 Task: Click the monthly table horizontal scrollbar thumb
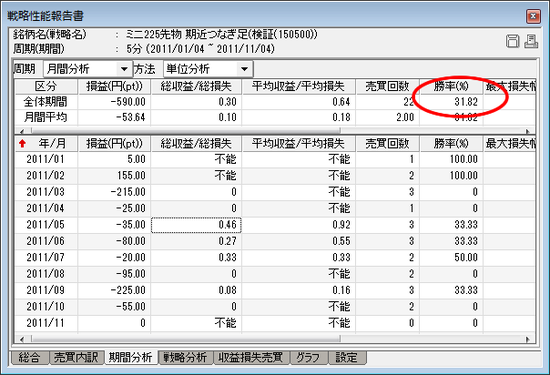click(186, 339)
